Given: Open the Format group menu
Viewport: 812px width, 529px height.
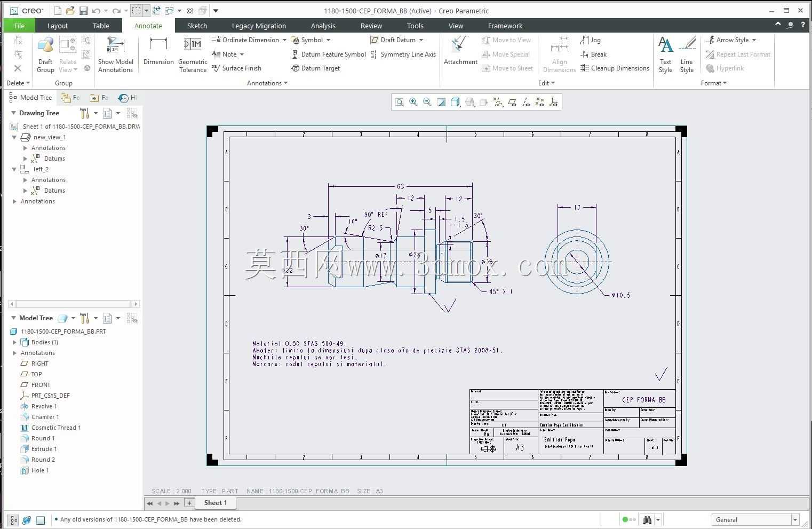Looking at the screenshot, I should 714,83.
